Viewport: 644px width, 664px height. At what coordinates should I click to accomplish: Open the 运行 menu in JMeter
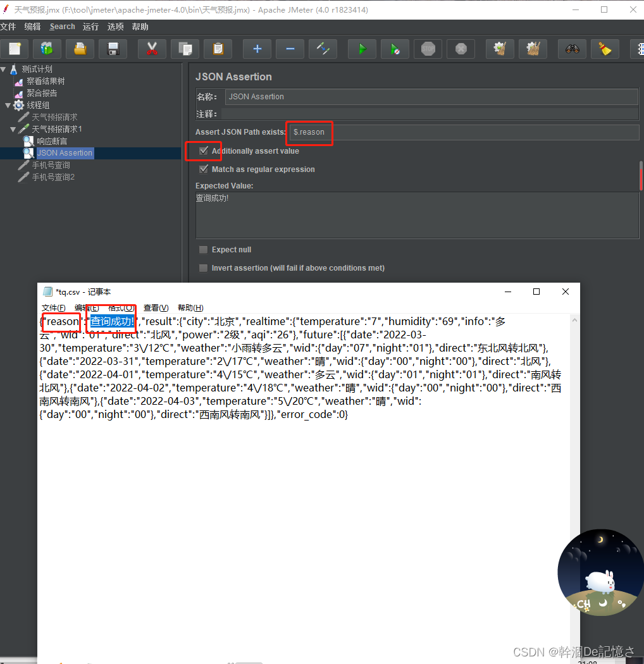coord(90,27)
